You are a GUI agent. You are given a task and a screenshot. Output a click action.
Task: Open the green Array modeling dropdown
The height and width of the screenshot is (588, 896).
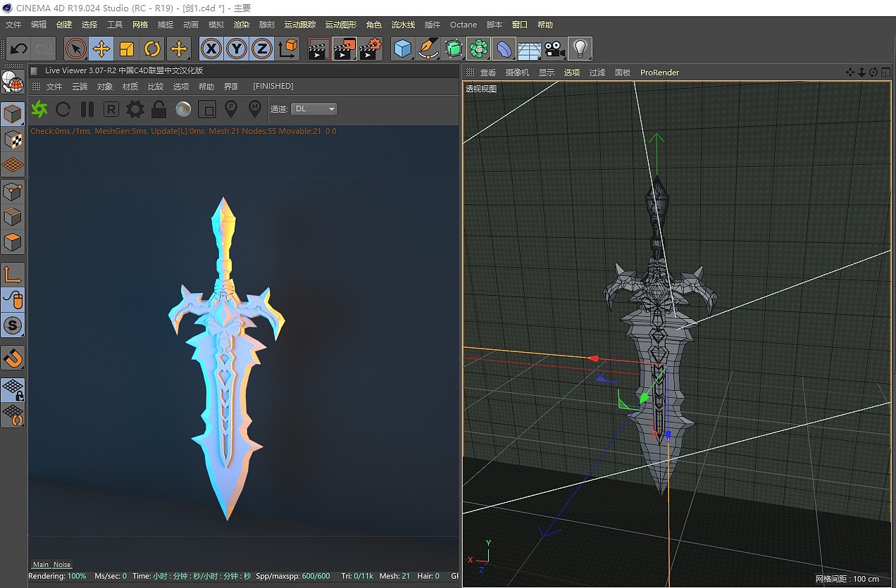pyautogui.click(x=479, y=49)
